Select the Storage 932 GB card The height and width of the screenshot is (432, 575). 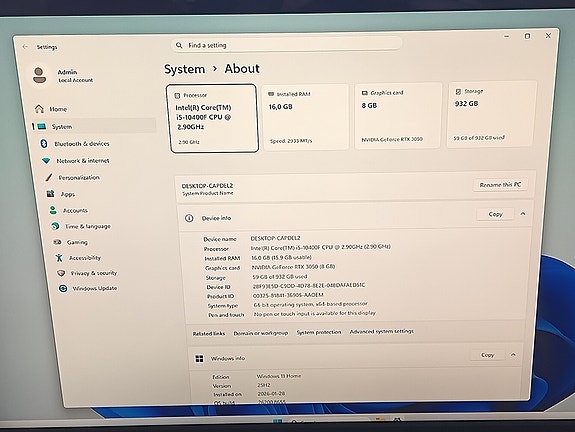pos(491,114)
